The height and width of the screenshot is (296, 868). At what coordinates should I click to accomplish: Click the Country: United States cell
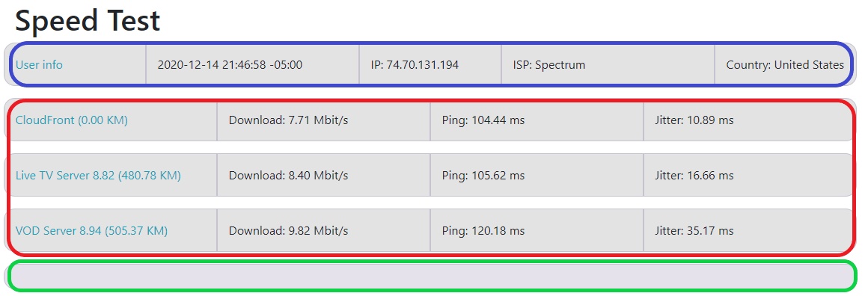tap(785, 65)
